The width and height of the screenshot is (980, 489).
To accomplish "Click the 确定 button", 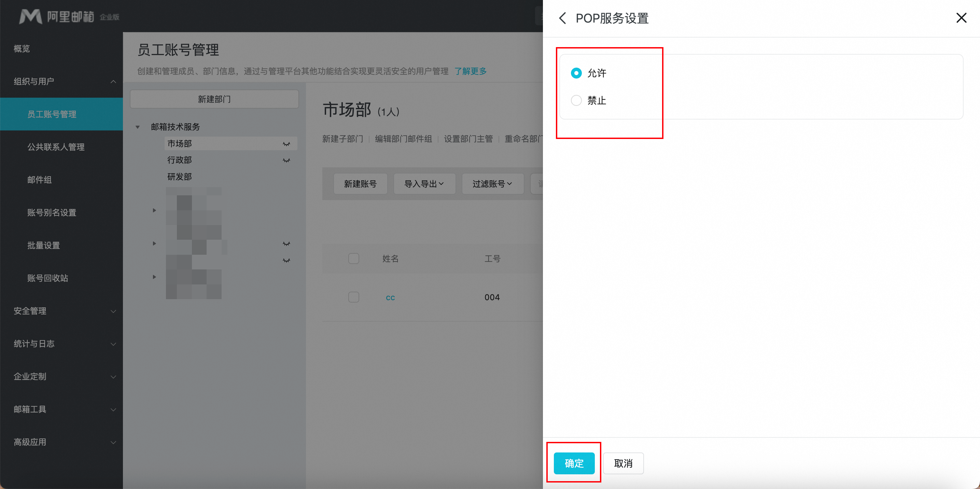I will point(574,463).
